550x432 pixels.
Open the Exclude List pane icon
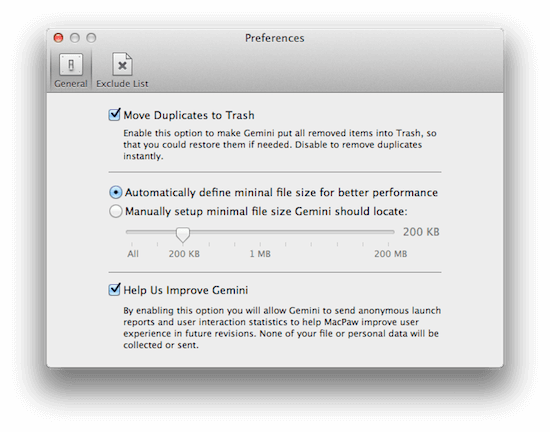point(122,64)
